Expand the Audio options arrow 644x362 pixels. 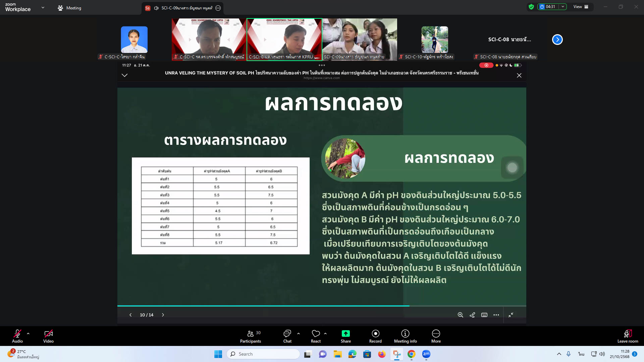(x=28, y=334)
